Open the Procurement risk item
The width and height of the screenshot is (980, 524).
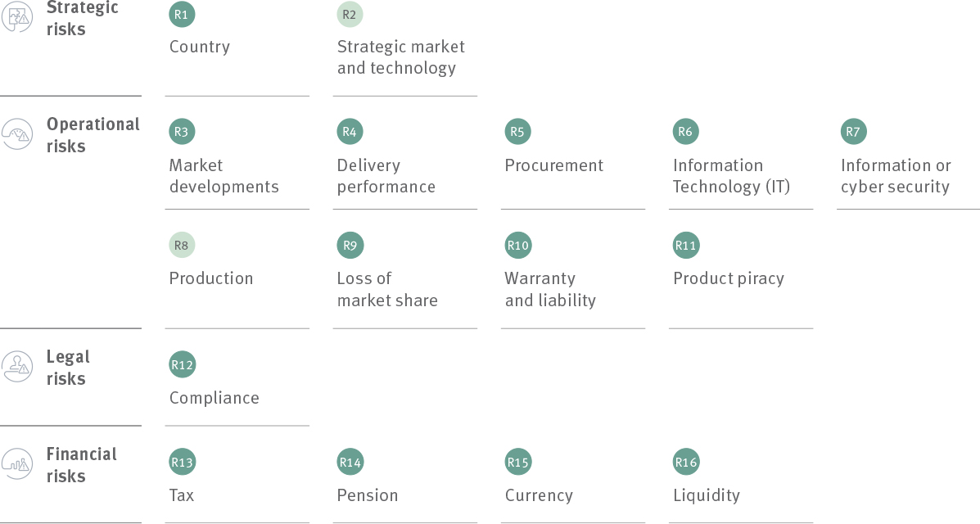tap(553, 165)
